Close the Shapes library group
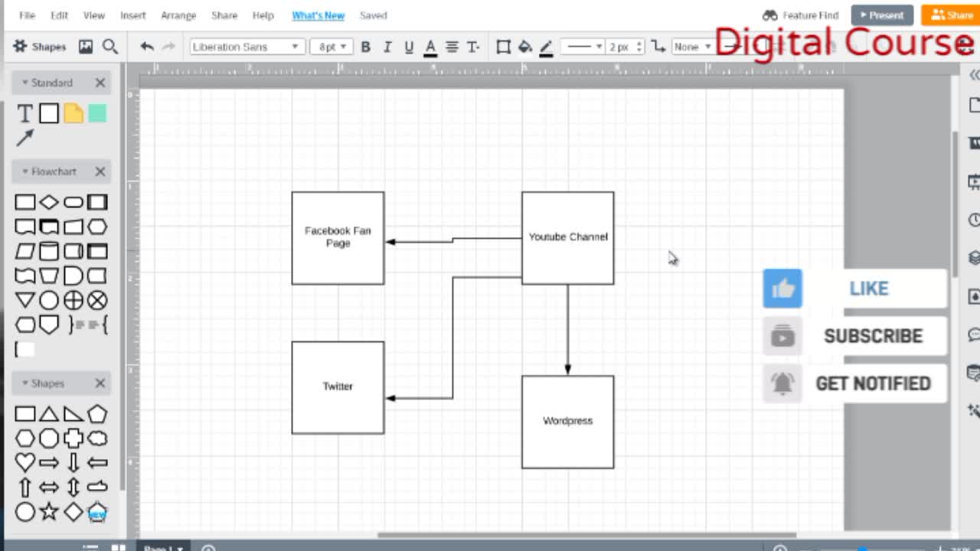Image resolution: width=980 pixels, height=551 pixels. point(100,383)
